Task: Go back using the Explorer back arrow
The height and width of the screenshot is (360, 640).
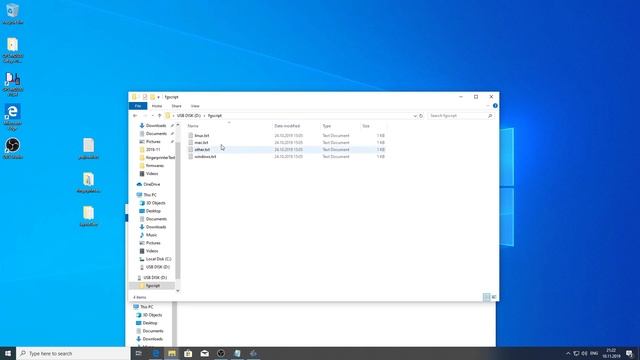Action: click(135, 116)
